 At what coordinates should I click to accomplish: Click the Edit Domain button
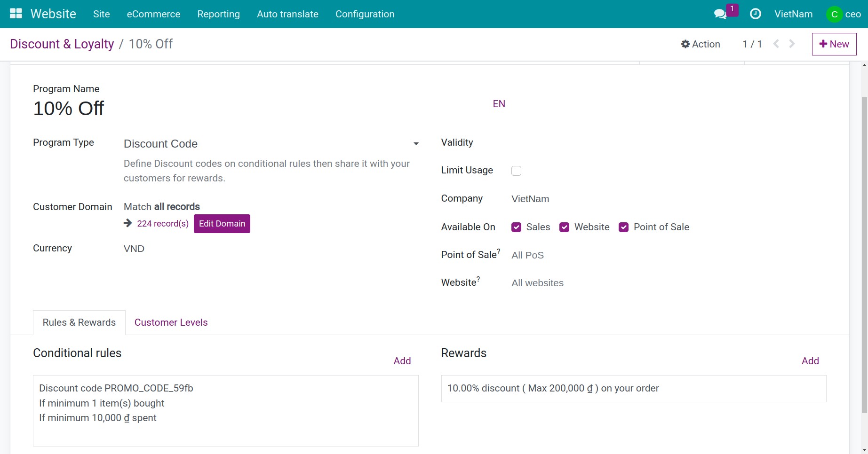point(222,224)
